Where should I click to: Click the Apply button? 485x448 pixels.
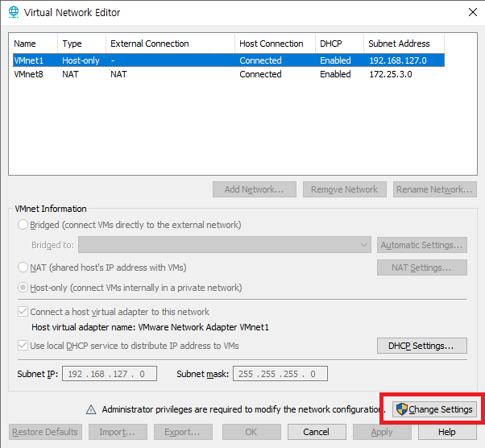tap(382, 432)
